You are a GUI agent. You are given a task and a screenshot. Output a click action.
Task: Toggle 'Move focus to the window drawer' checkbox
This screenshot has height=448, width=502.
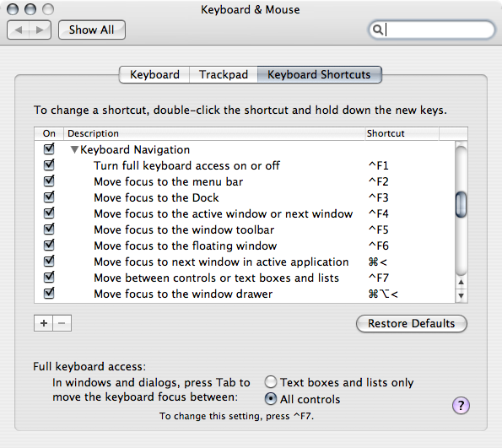click(49, 293)
